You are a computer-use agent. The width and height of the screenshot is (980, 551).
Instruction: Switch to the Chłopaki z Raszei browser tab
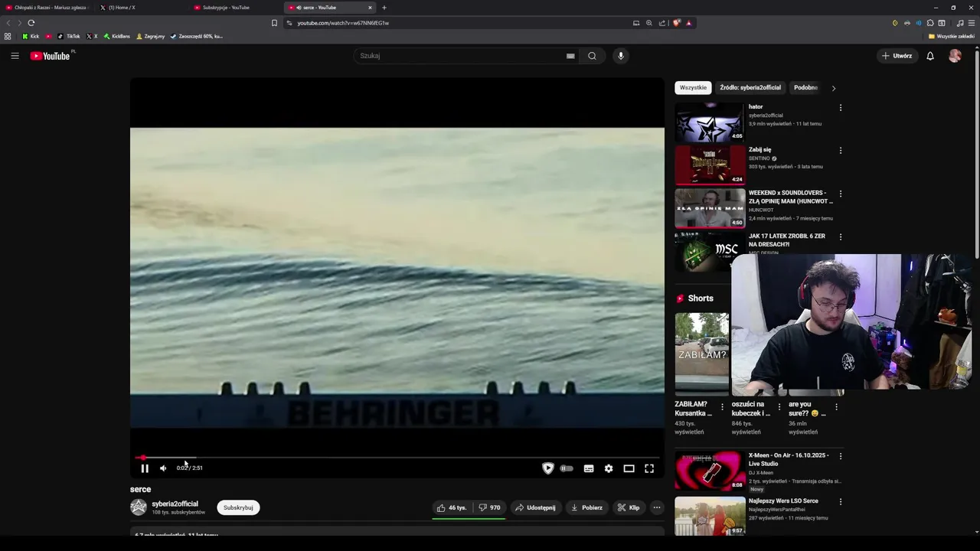coord(46,8)
